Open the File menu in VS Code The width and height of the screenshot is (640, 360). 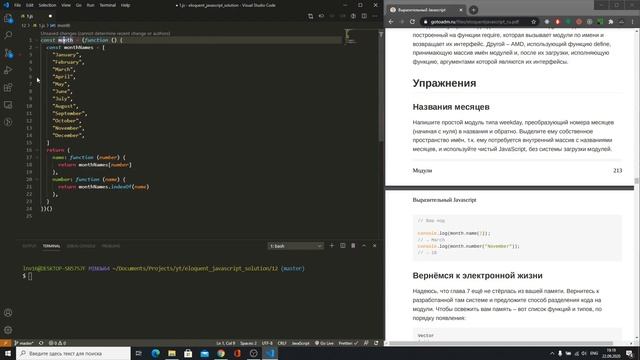click(17, 5)
